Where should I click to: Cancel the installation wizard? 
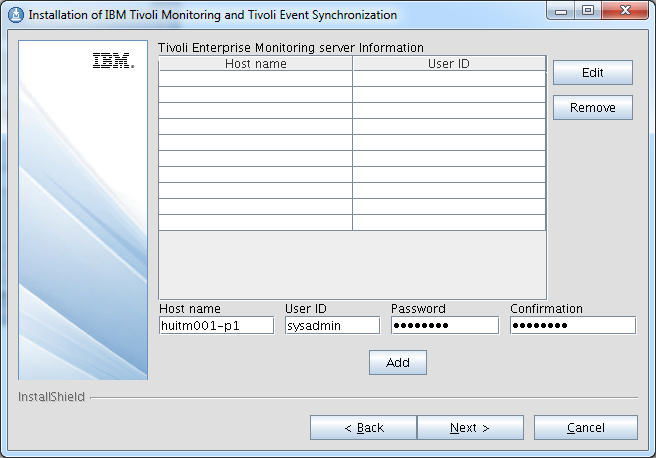(x=586, y=427)
